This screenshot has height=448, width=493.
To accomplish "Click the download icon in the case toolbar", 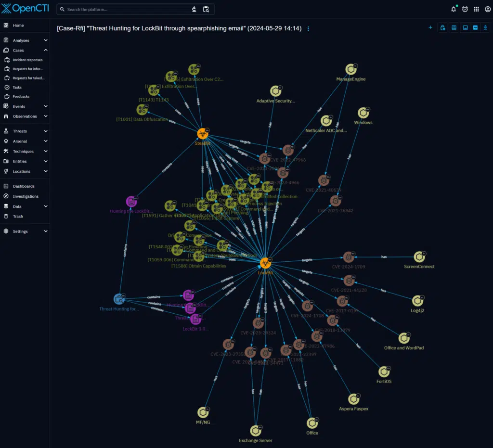I will pyautogui.click(x=485, y=27).
